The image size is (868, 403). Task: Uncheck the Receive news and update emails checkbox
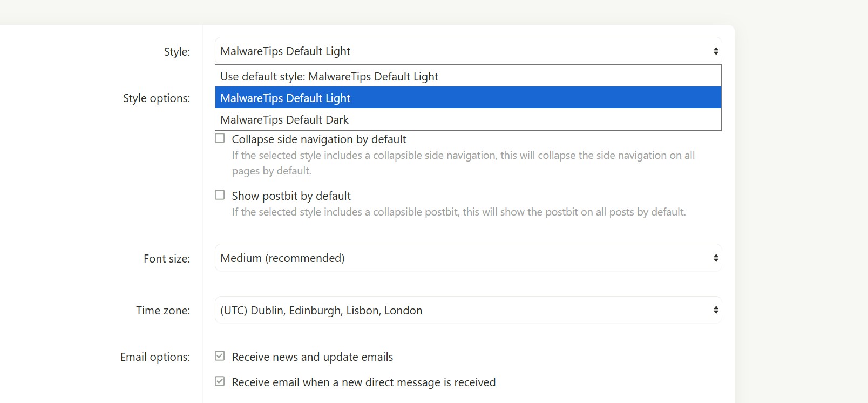220,356
